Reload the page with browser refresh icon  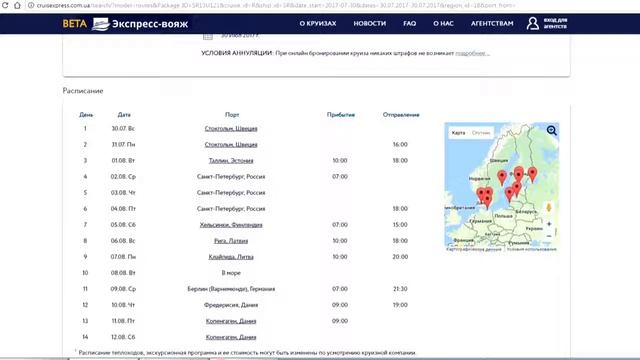(x=5, y=5)
